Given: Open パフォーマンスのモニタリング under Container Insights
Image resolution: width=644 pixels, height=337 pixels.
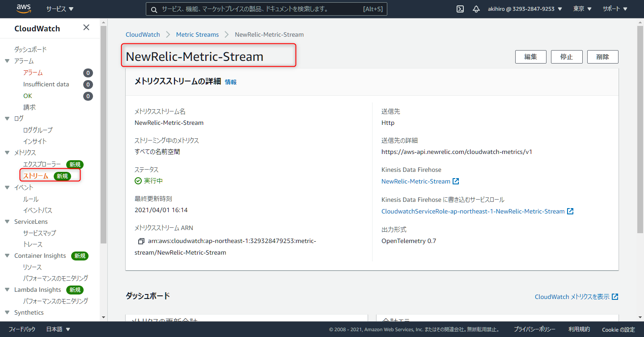Looking at the screenshot, I should 55,278.
